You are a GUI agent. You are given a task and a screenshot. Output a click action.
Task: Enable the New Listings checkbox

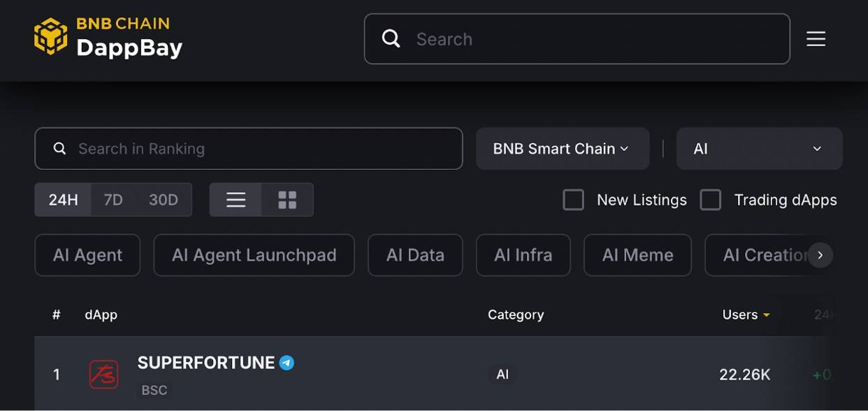click(573, 200)
